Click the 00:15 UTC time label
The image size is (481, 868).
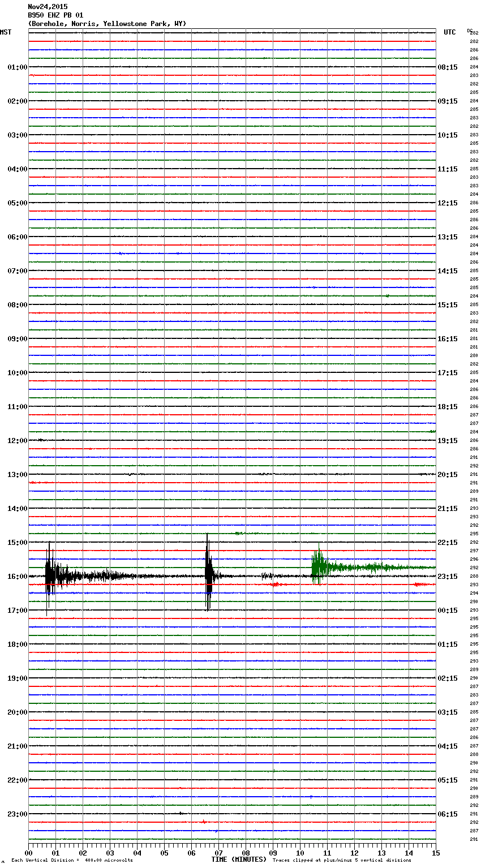click(448, 611)
